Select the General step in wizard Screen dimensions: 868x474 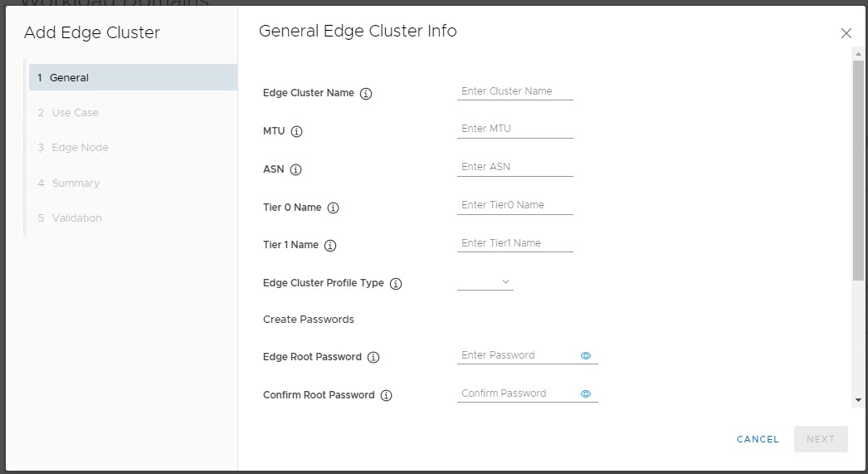(x=133, y=77)
